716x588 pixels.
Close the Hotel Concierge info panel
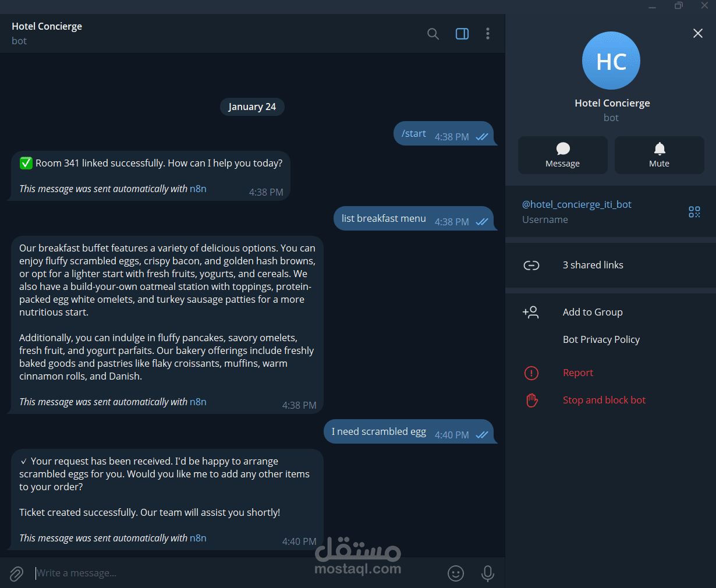tap(698, 33)
